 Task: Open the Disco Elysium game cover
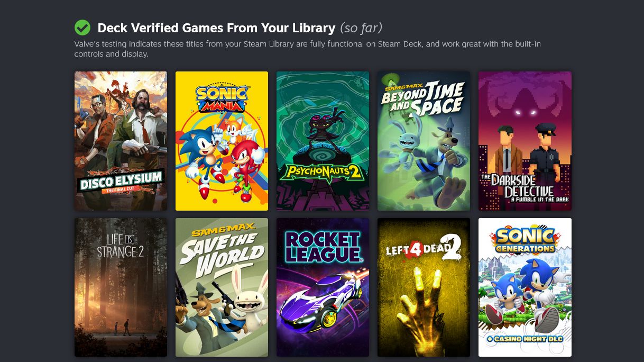coord(121,141)
